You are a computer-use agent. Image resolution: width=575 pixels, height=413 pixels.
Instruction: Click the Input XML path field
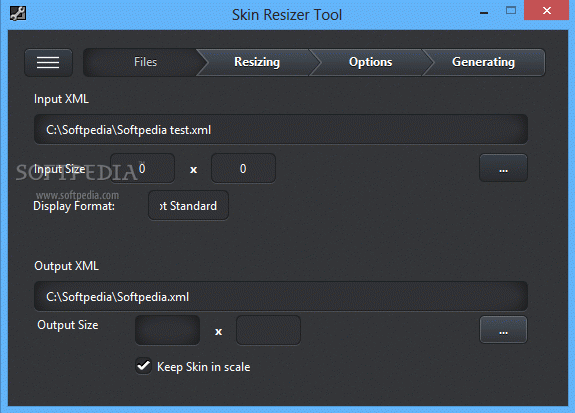(281, 129)
